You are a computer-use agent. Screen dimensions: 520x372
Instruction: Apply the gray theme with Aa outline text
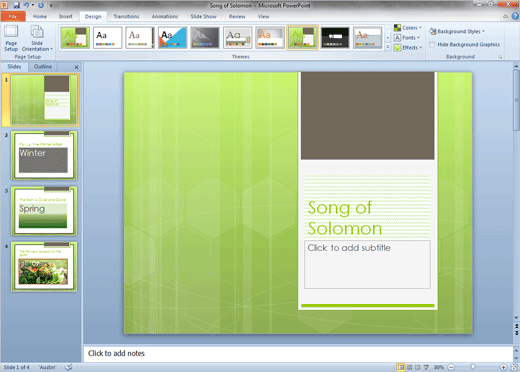coord(237,38)
